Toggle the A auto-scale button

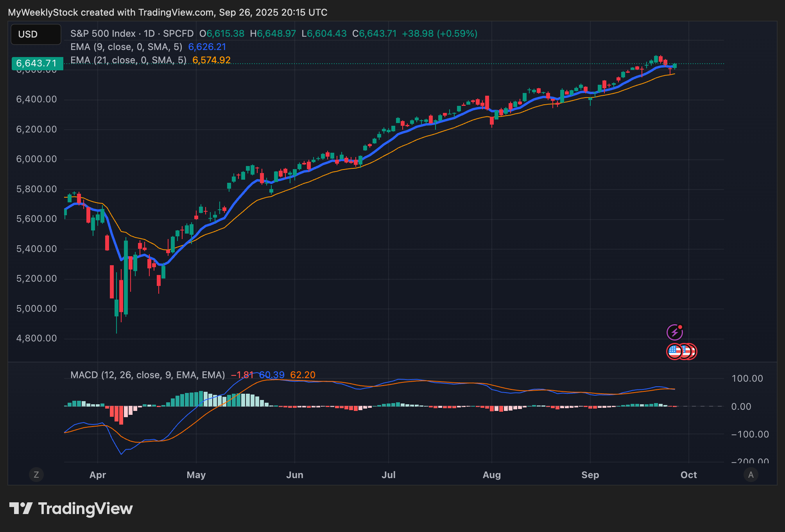point(751,475)
